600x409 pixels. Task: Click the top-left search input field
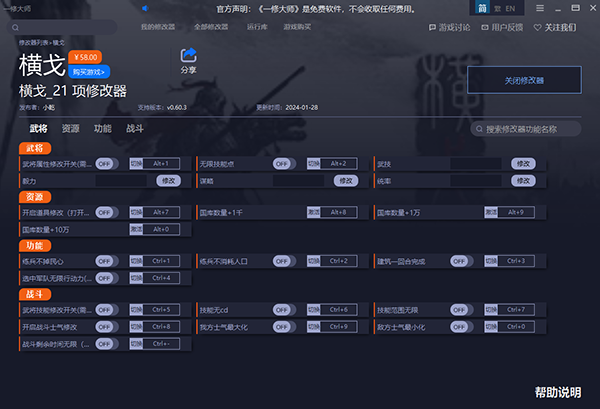pyautogui.click(x=62, y=28)
